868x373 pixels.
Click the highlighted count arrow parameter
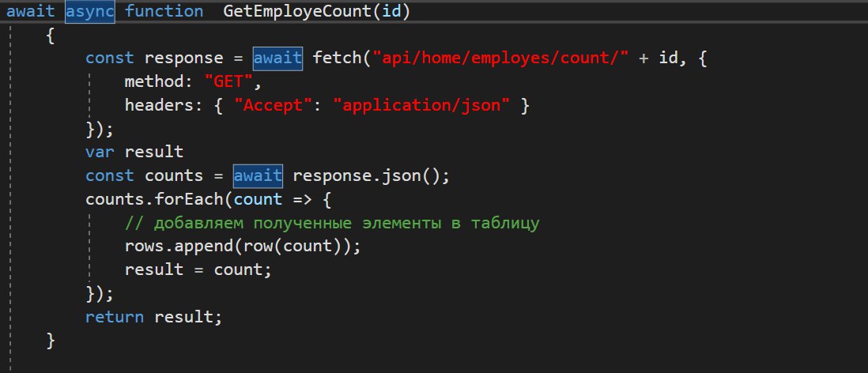point(258,199)
